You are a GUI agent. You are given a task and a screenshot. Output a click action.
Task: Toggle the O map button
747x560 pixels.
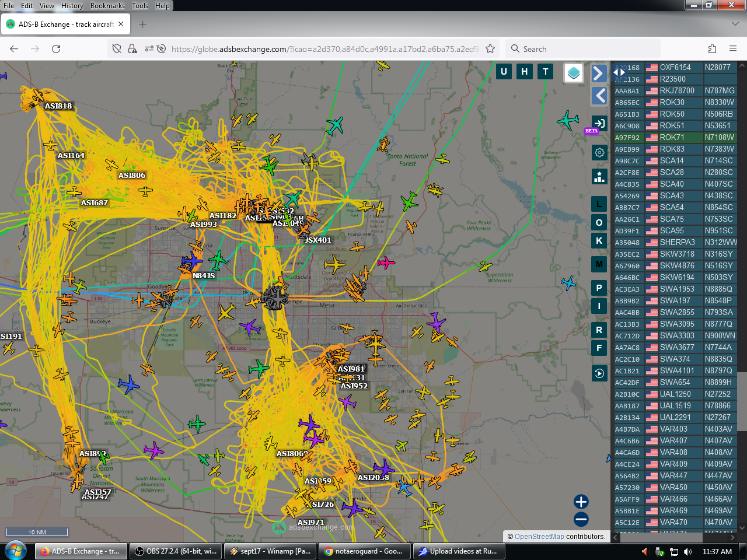click(x=599, y=222)
